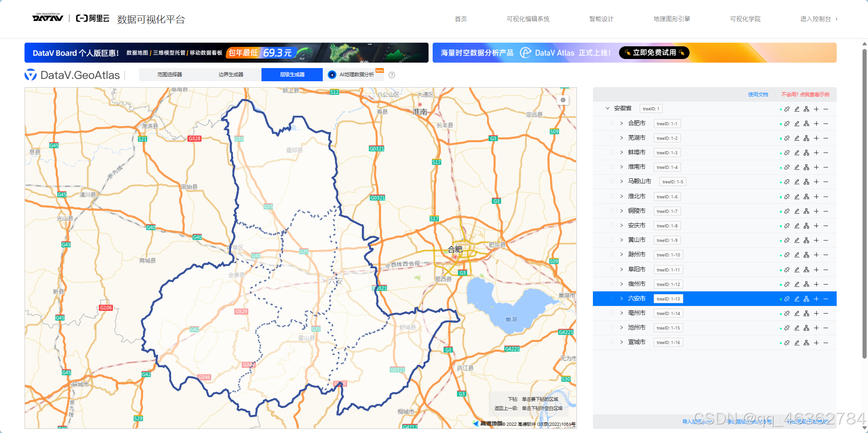Viewport: 868px width, 433px height.
Task: Click the treeID: 1 tag on 安徽省
Action: (651, 108)
